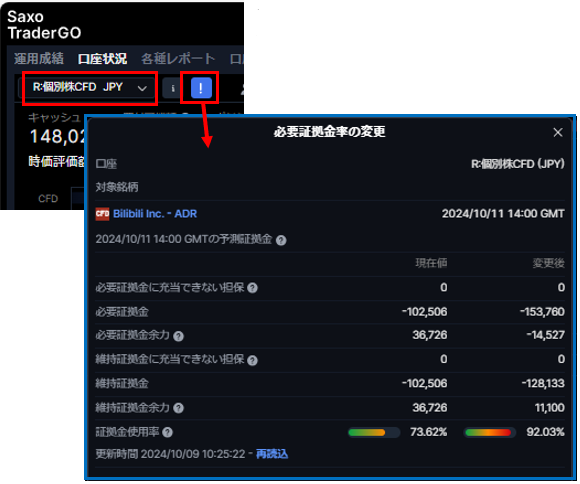Click the CFD label in background window
This screenshot has width=580, height=484.
[48, 199]
